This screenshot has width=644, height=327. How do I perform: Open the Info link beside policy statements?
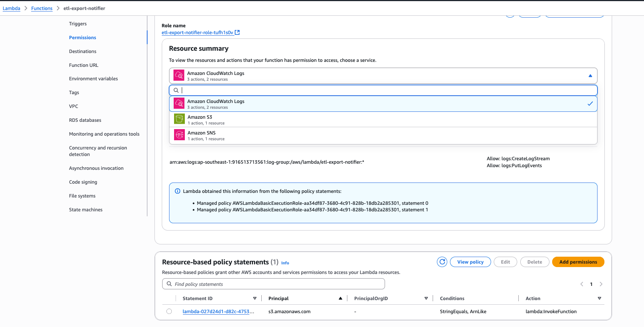coord(285,263)
